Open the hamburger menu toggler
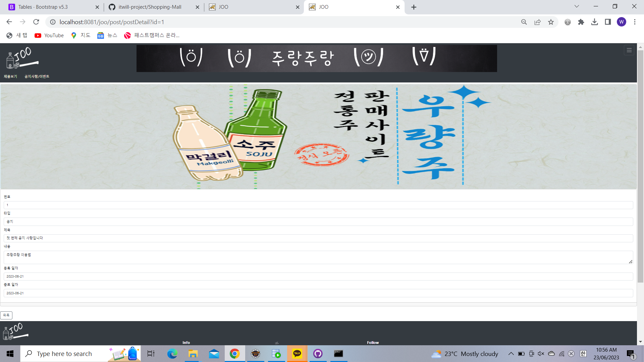This screenshot has height=362, width=644. point(629,50)
